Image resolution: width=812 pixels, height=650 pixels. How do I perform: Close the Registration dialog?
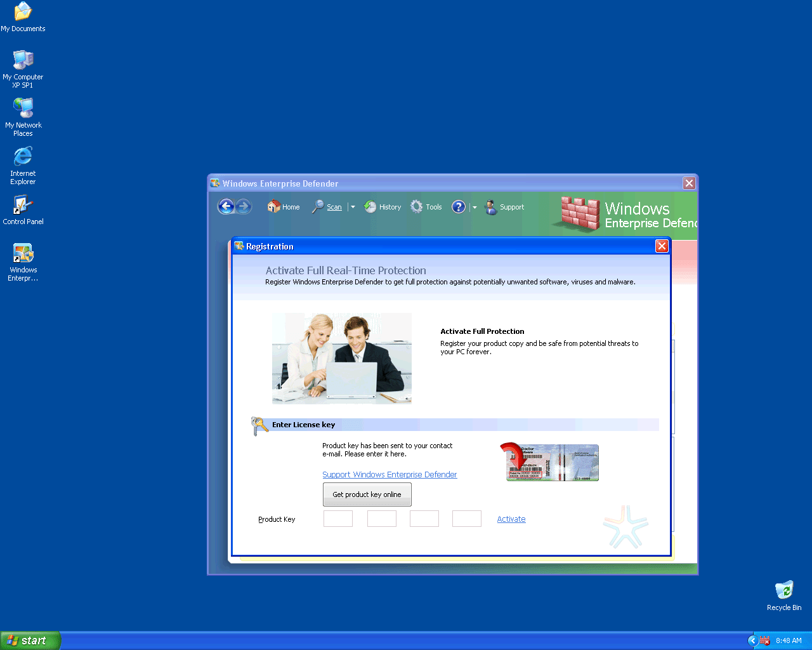pyautogui.click(x=662, y=246)
